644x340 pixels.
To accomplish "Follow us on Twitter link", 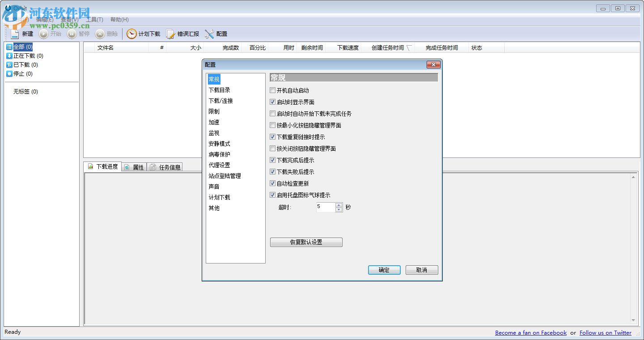I will [x=606, y=332].
